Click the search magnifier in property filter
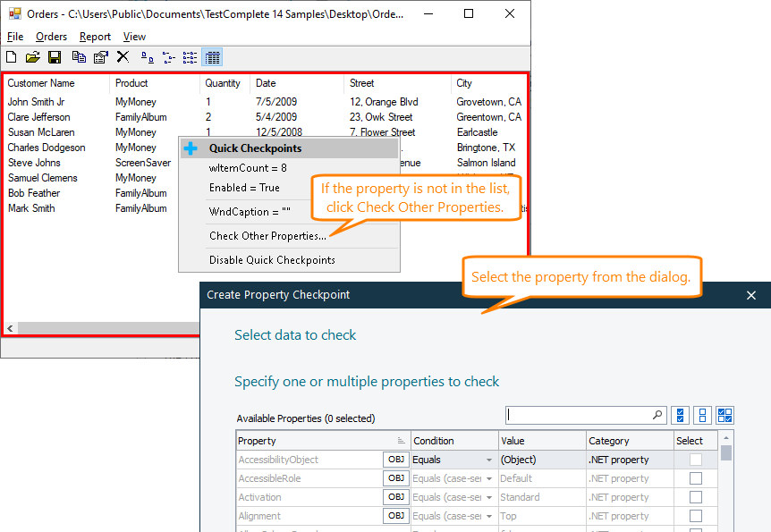 pyautogui.click(x=657, y=415)
